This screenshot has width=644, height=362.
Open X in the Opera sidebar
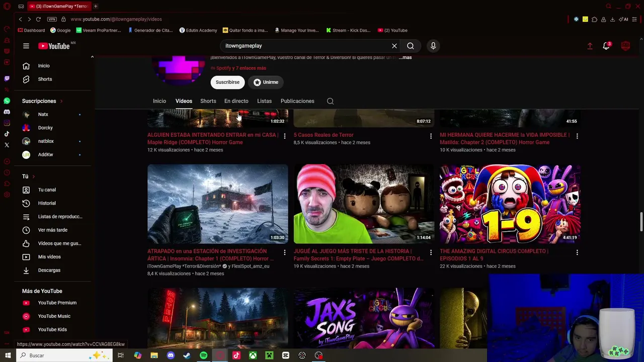pyautogui.click(x=7, y=145)
